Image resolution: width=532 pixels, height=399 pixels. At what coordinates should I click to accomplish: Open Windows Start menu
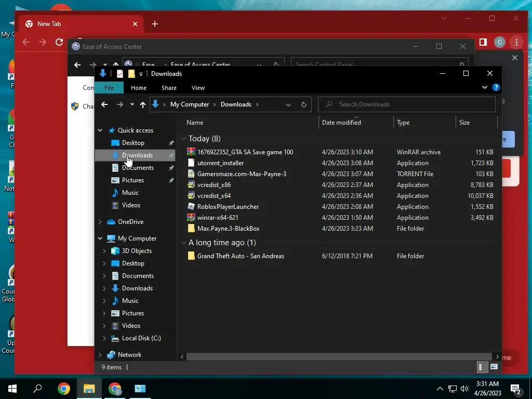click(x=12, y=389)
